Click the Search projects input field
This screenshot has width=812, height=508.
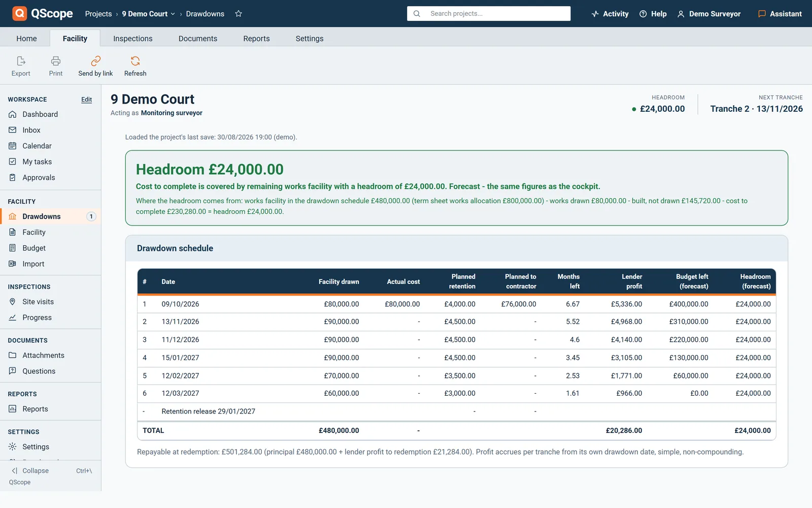(489, 14)
